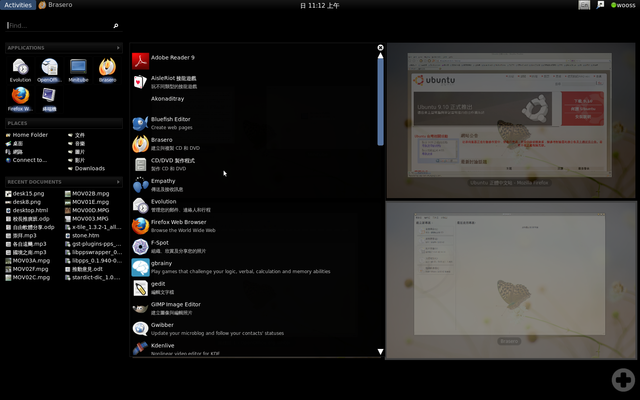Open Brasero in the application list

tap(166, 144)
